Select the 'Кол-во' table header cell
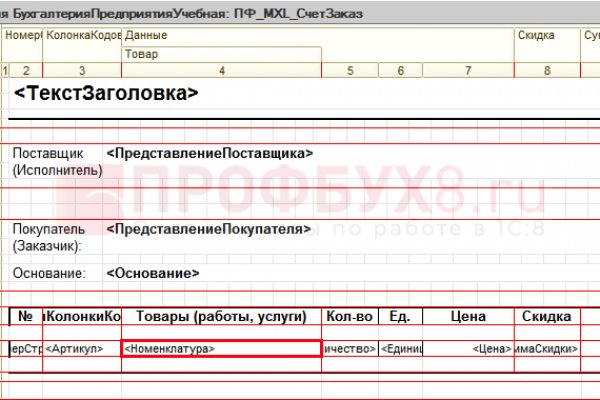 pos(350,317)
